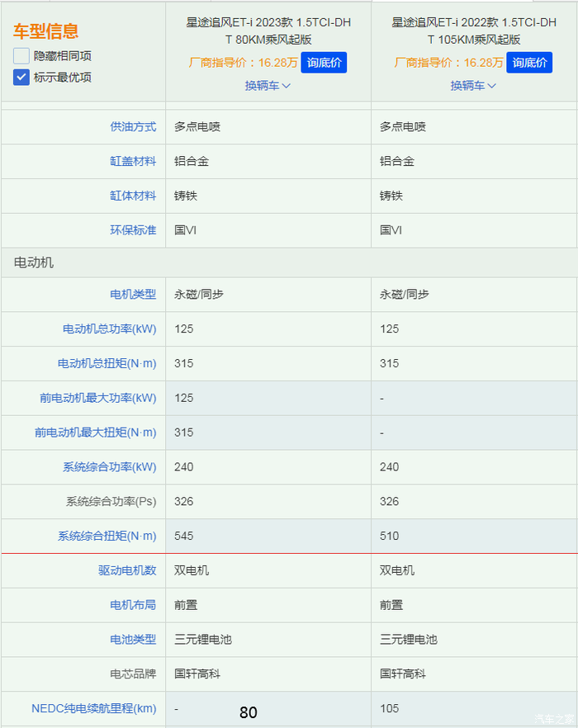Click 询底价 button for 2023款 model
The image size is (578, 728).
pos(324,63)
